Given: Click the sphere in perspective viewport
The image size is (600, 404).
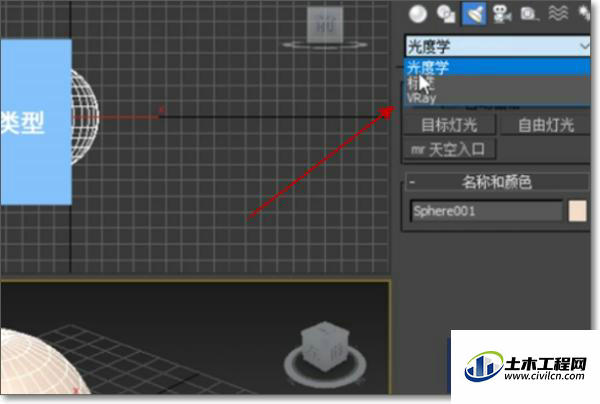Looking at the screenshot, I should point(38,363).
